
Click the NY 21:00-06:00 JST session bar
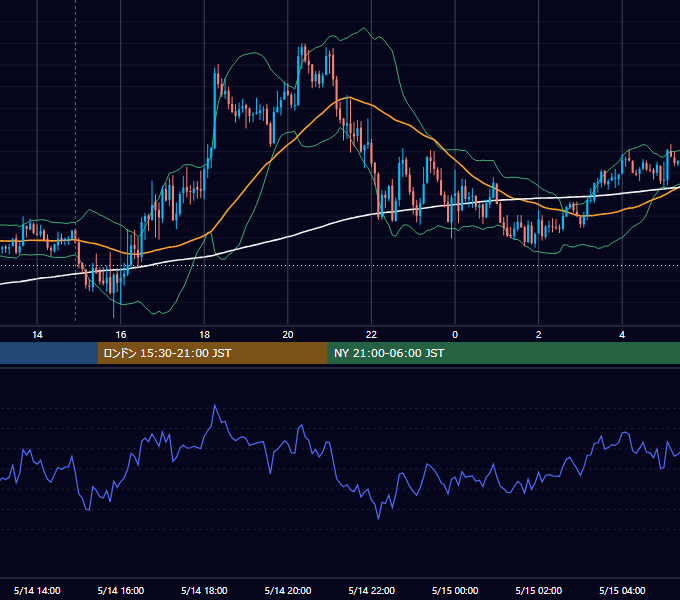[503, 353]
